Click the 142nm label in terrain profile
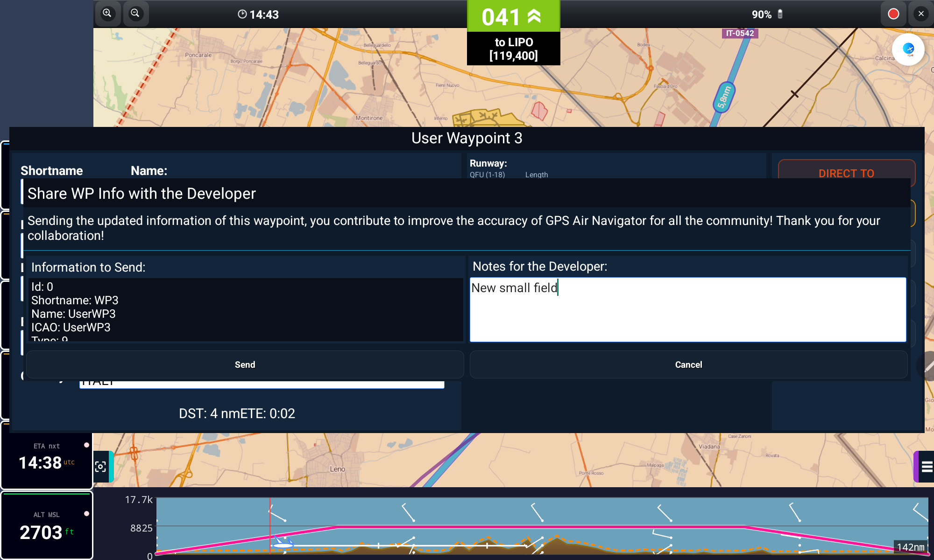Viewport: 934px width, 560px height. (911, 547)
